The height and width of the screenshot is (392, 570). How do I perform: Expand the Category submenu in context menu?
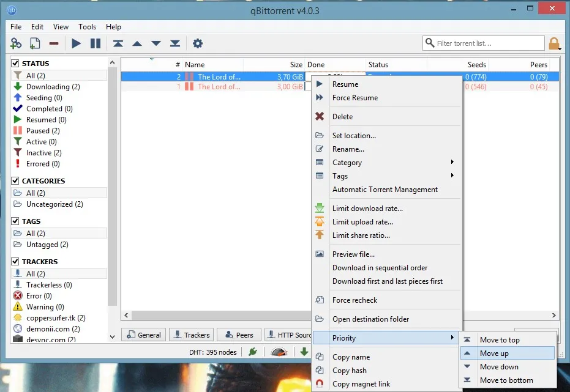point(387,163)
